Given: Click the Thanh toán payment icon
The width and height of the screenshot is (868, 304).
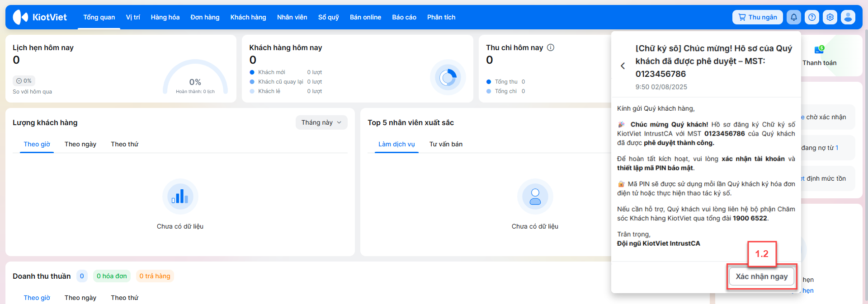Looking at the screenshot, I should pos(819,49).
